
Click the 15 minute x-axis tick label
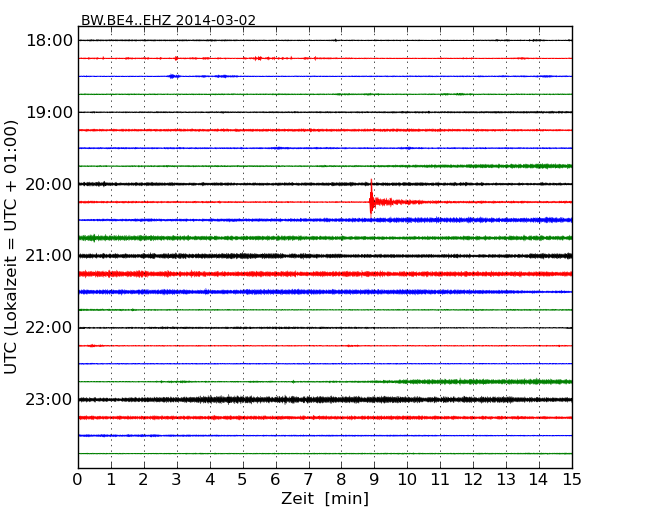tap(572, 480)
